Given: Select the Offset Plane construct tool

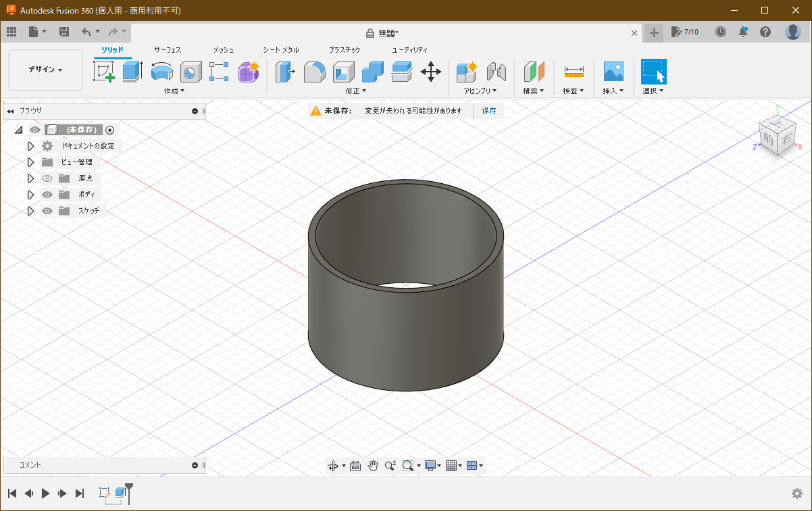Looking at the screenshot, I should click(x=534, y=71).
